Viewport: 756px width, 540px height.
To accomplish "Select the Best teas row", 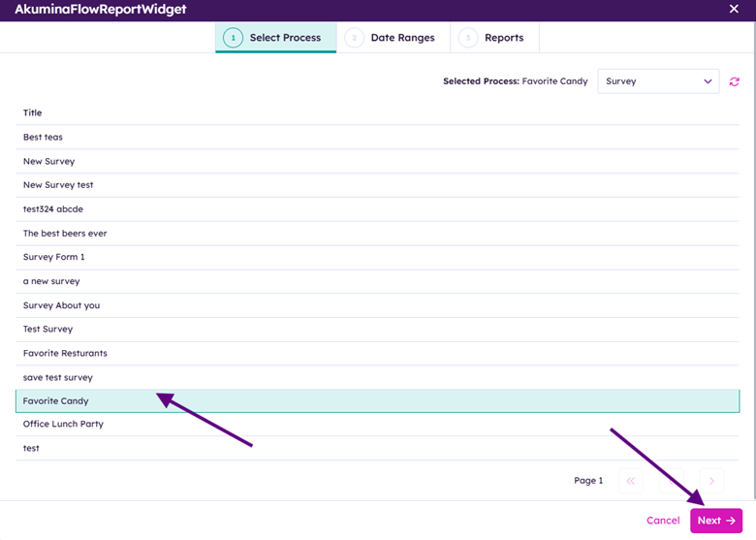I will 377,137.
